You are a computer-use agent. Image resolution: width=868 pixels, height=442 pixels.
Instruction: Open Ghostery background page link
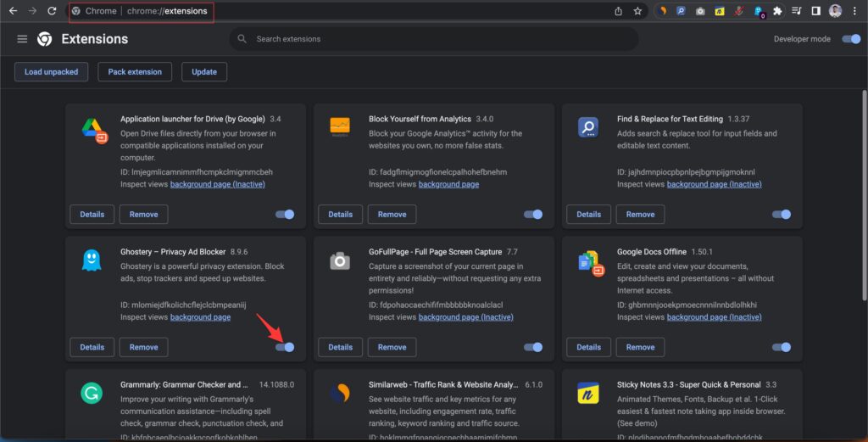coord(200,317)
